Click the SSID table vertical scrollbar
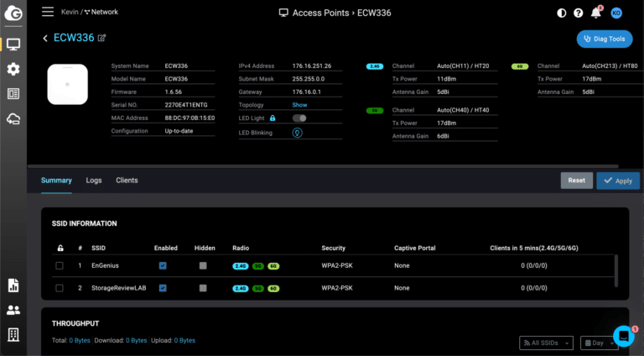Image resolution: width=644 pixels, height=356 pixels. (x=615, y=270)
